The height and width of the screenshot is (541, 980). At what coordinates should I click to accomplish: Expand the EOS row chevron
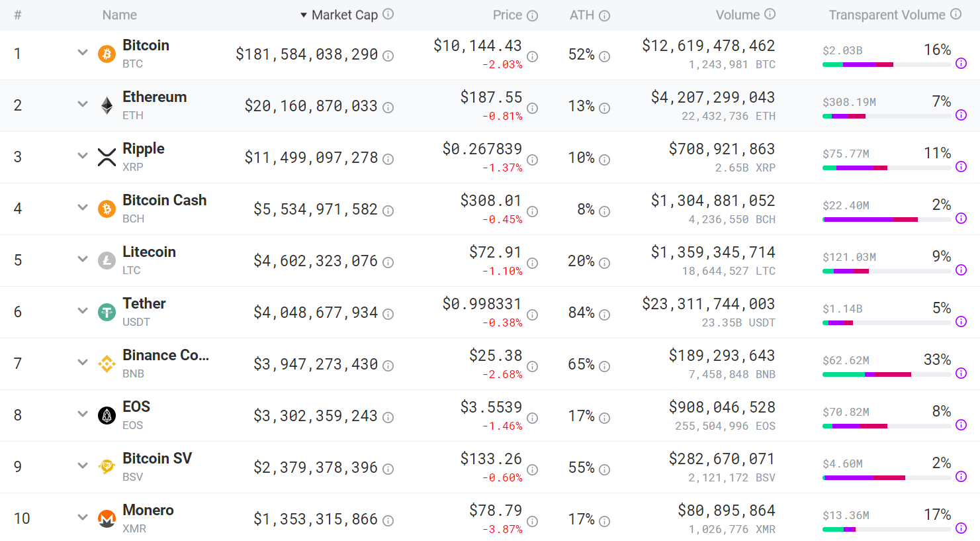click(x=83, y=414)
